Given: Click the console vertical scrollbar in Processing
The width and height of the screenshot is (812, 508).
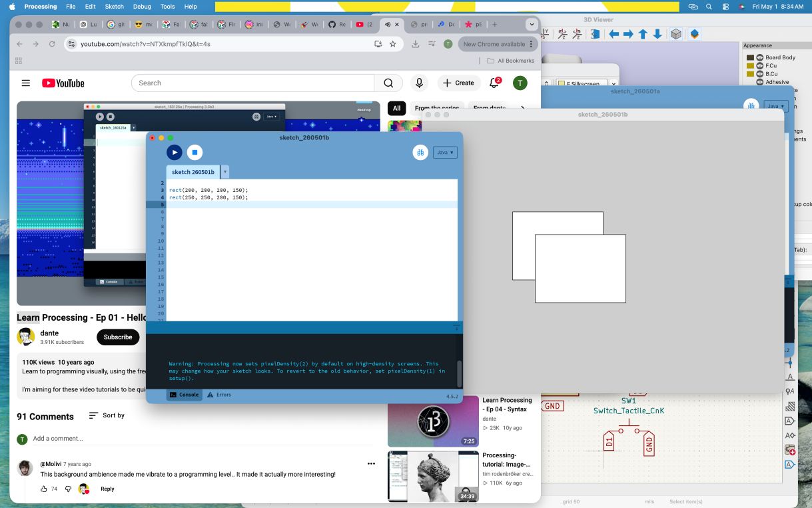Looking at the screenshot, I should tap(459, 373).
